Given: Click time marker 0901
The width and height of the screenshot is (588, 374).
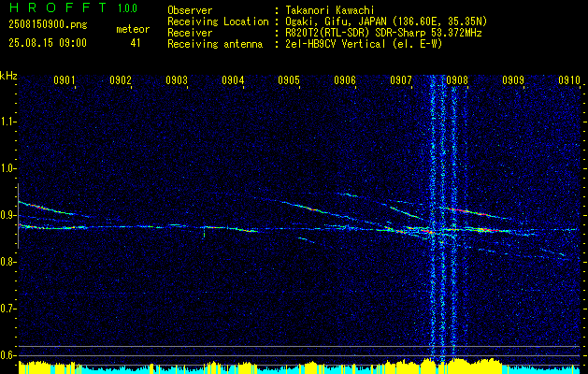Looking at the screenshot, I should pos(65,79).
